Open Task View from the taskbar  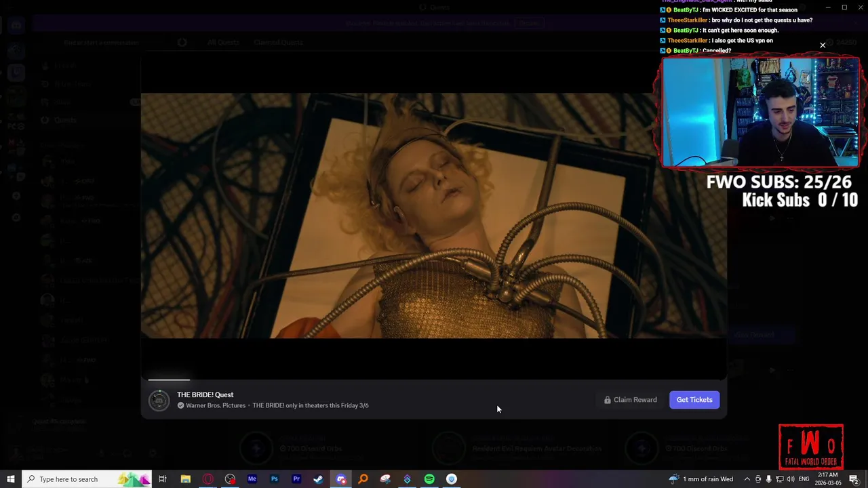click(163, 479)
